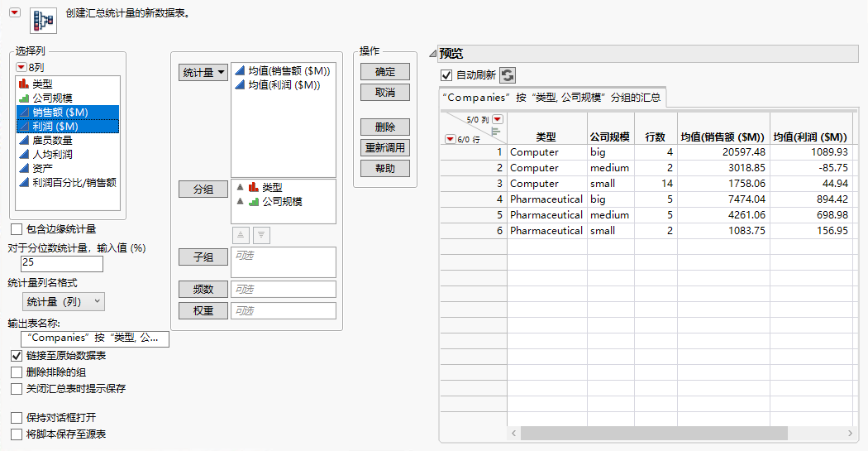Collapse the 预览 disclosure triangle
The width and height of the screenshot is (868, 451).
(x=433, y=54)
